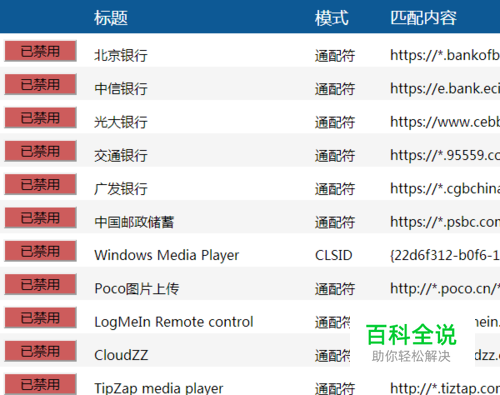Viewport: 500px width, 395px height.
Task: Click 通配符 mode cell in 中信银行 row
Action: click(335, 89)
